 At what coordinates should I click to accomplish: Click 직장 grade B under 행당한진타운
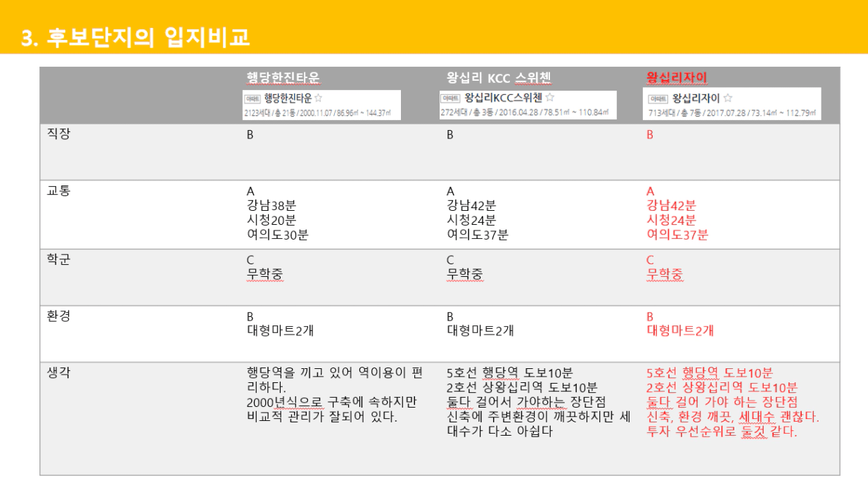[250, 134]
